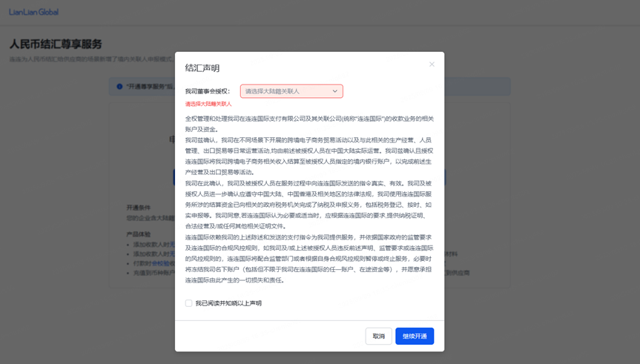640x364 pixels.
Task: Click the 人民币结汇尊享服务 page heading
Action: [56, 44]
